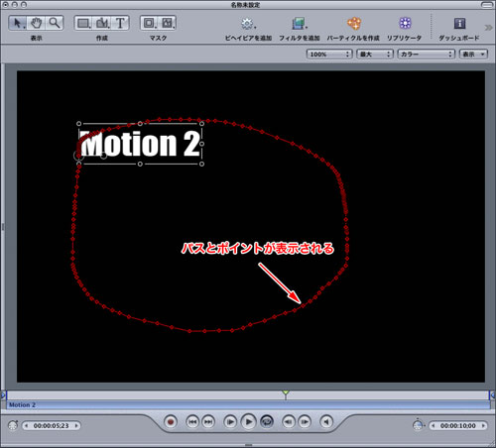Click the play range out-point marker
Image resolution: width=496 pixels, height=448 pixels.
click(x=492, y=394)
